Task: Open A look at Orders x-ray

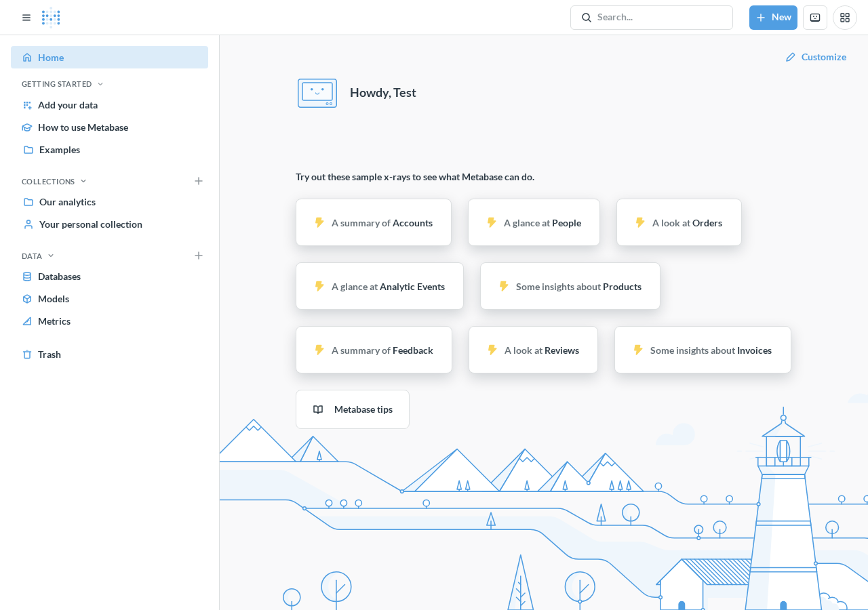Action: pos(679,222)
